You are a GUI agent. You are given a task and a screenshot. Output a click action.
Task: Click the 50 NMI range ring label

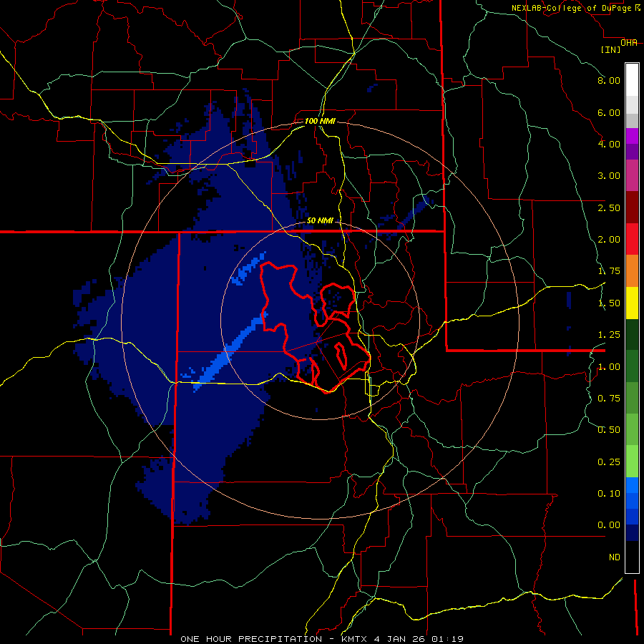pyautogui.click(x=320, y=220)
